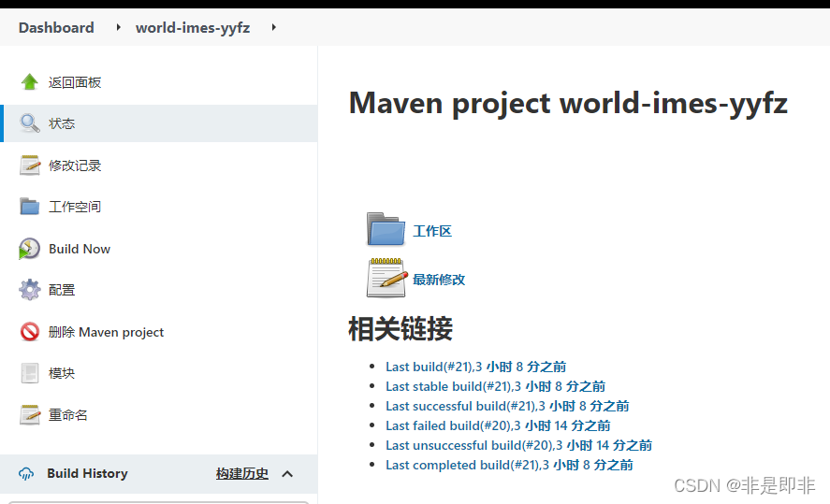Click the red prohibition icon beside 删除
This screenshot has height=504, width=830.
30,332
